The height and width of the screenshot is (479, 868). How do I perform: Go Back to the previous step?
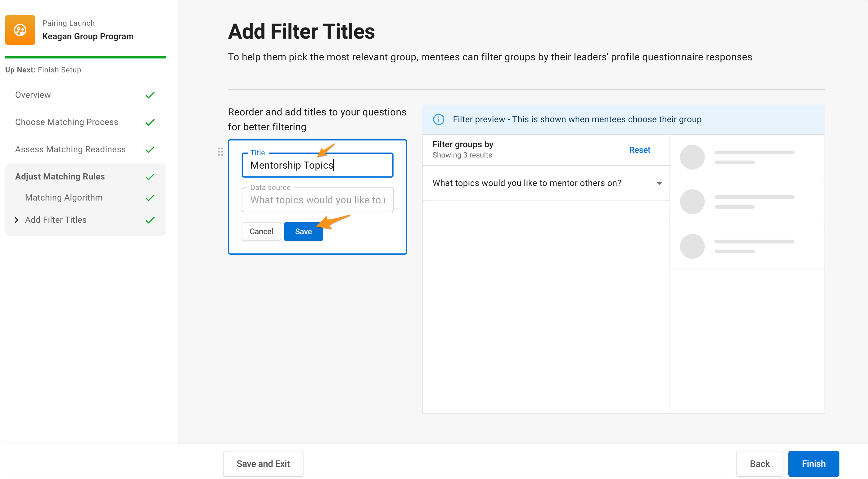(759, 464)
